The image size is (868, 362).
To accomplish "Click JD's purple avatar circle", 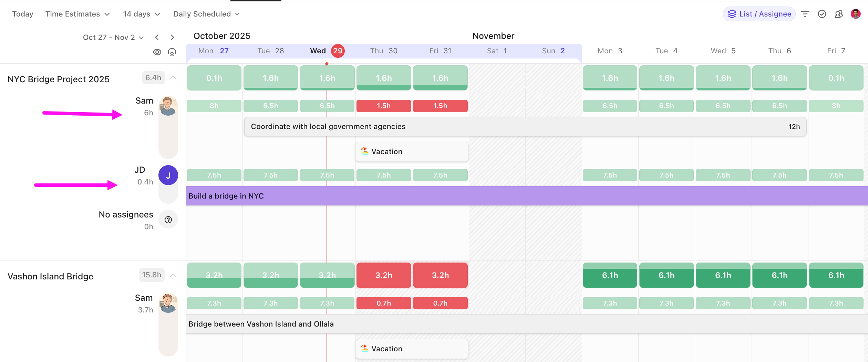I will pyautogui.click(x=168, y=175).
